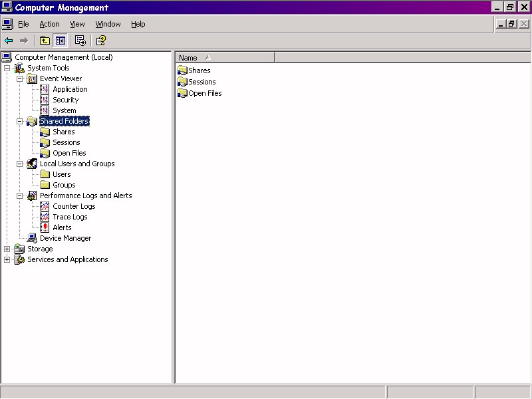This screenshot has height=399, width=532.
Task: Click the Counter Logs icon
Action: (x=45, y=206)
